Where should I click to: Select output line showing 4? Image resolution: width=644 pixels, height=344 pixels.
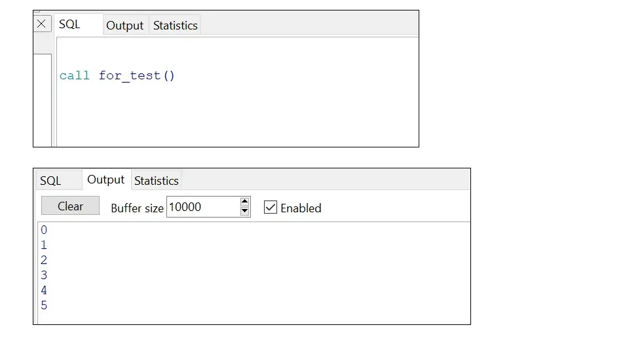44,290
